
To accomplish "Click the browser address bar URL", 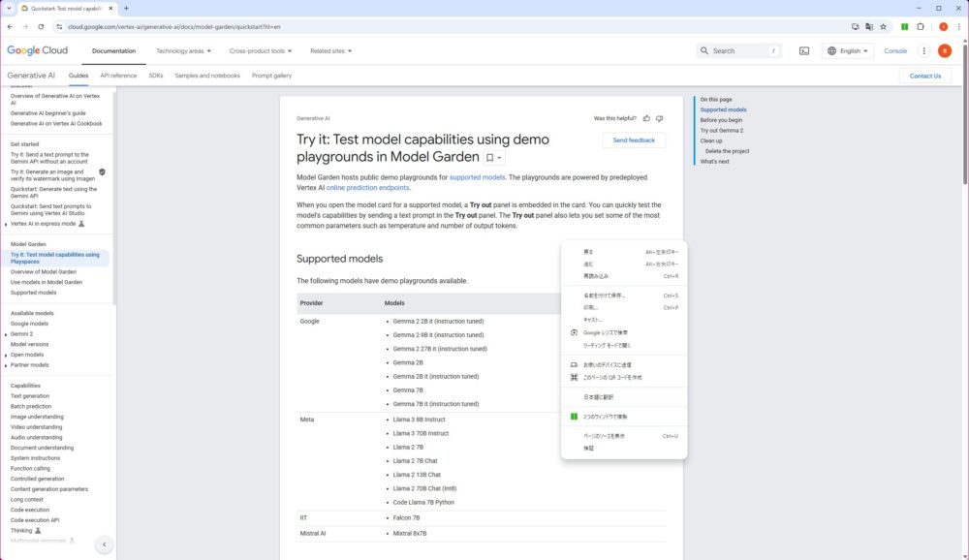I will [174, 26].
